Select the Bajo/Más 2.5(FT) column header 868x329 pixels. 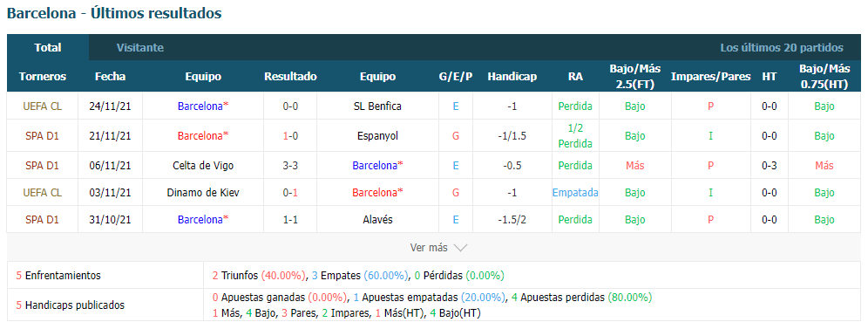(635, 77)
